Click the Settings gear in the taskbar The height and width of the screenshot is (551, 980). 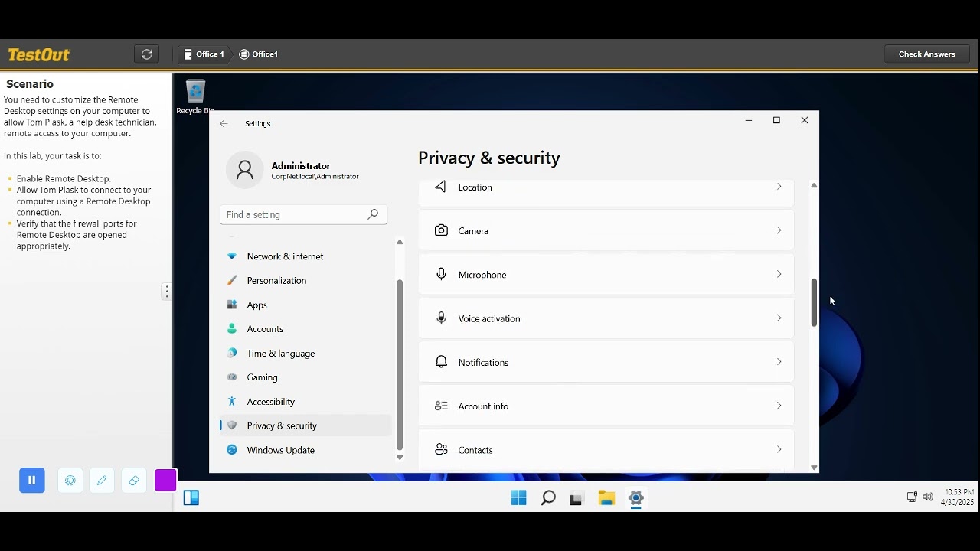(x=635, y=498)
